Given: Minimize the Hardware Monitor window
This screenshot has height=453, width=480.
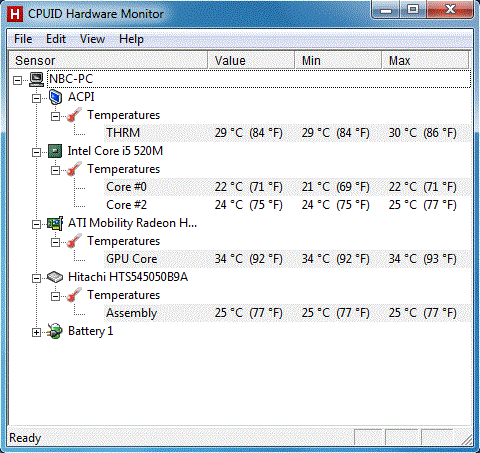Looking at the screenshot, I should coord(386,10).
